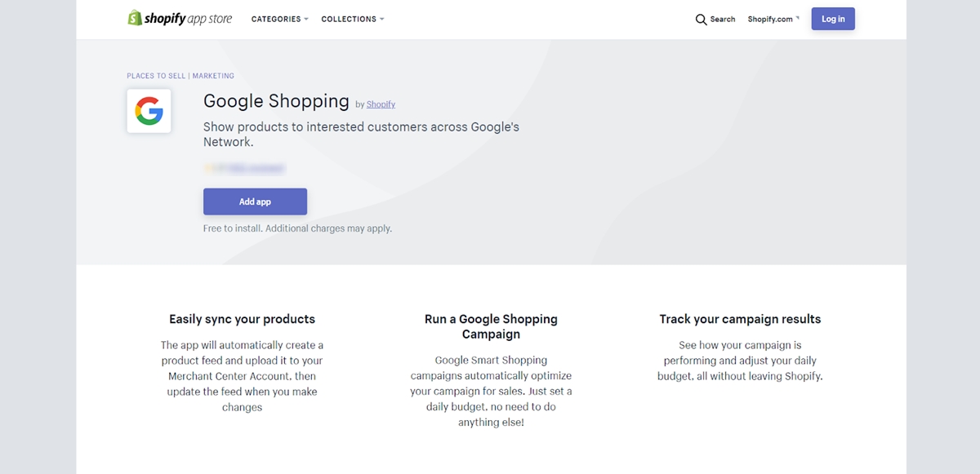Add the Google Shopping app

(x=255, y=202)
